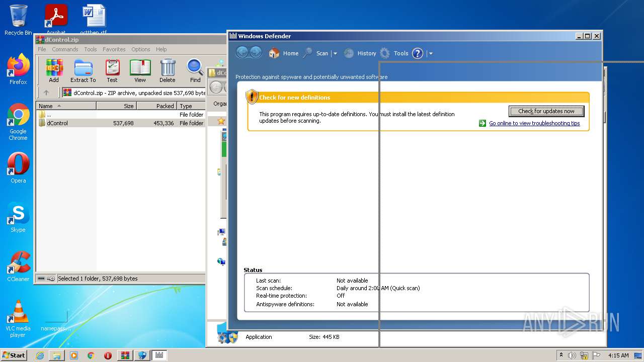Open media player from taskbar
Screen dimensions: 644x362
[x=74, y=355]
